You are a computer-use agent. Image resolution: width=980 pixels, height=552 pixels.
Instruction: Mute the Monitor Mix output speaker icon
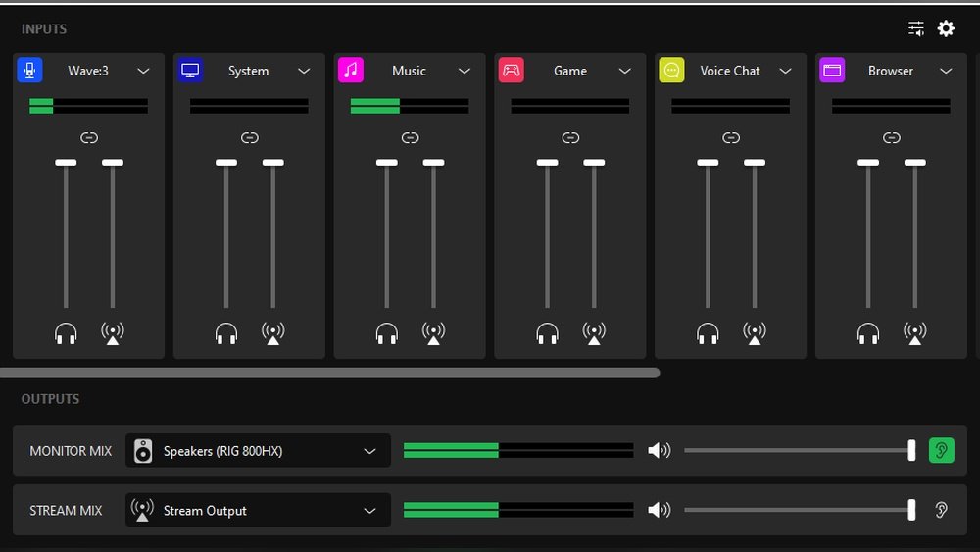pos(659,450)
